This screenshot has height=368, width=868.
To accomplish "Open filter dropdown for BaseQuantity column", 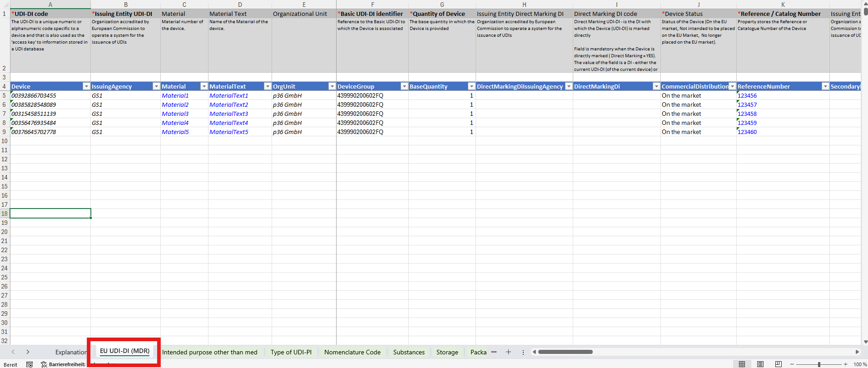I will [x=471, y=86].
